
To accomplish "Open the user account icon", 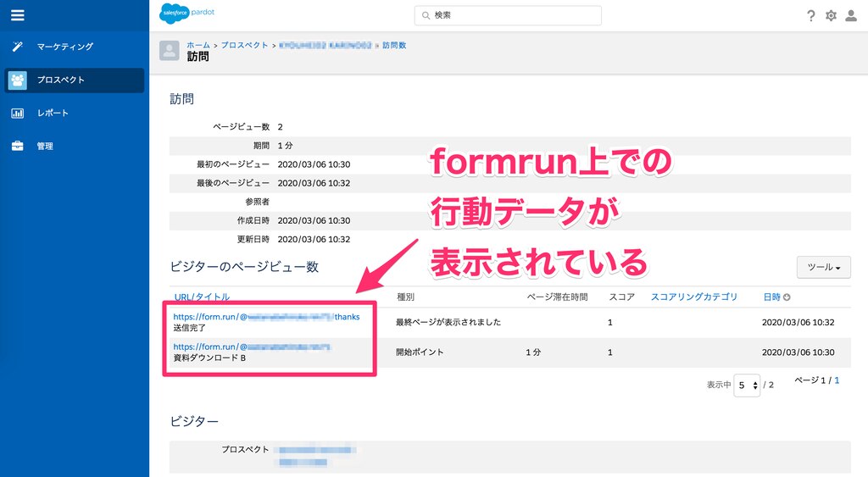I will (x=851, y=15).
